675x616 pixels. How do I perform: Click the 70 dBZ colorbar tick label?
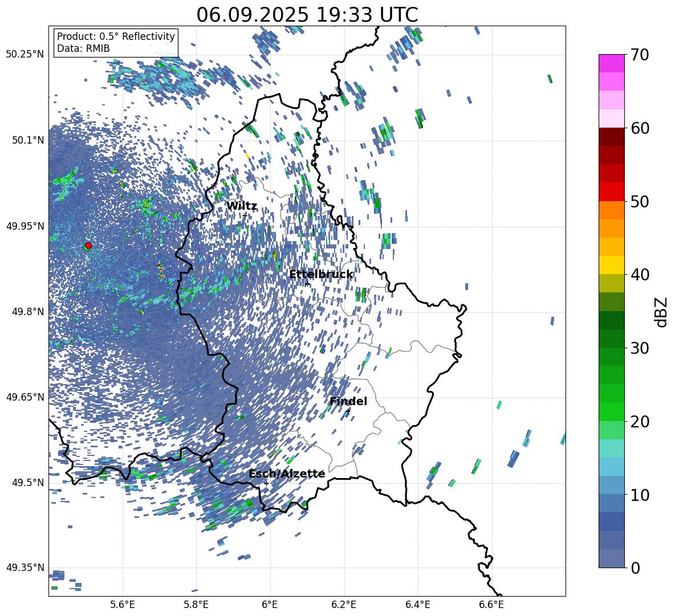click(640, 55)
